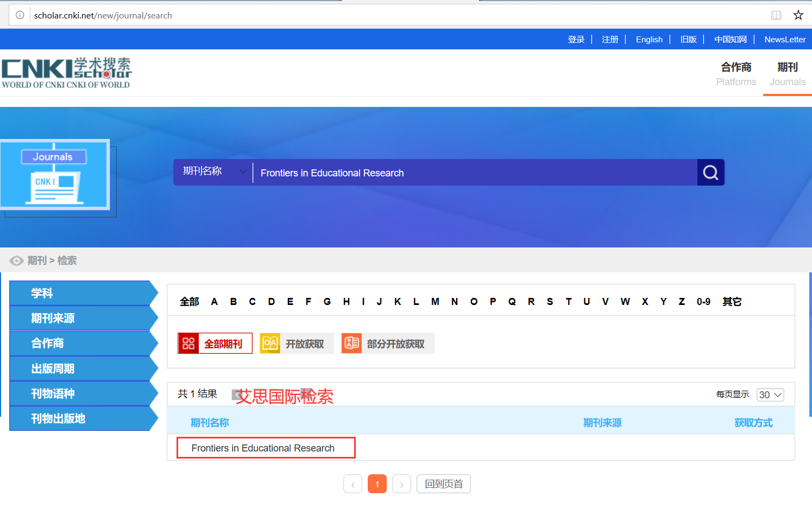The height and width of the screenshot is (509, 812).
Task: Open the 期刊名称 search field dropdown
Action: pos(213,172)
